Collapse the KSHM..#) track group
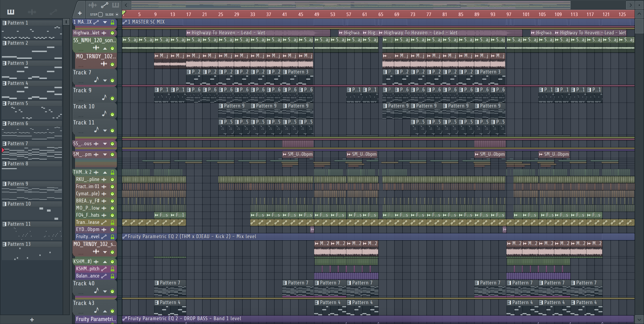The width and height of the screenshot is (644, 324). click(105, 262)
